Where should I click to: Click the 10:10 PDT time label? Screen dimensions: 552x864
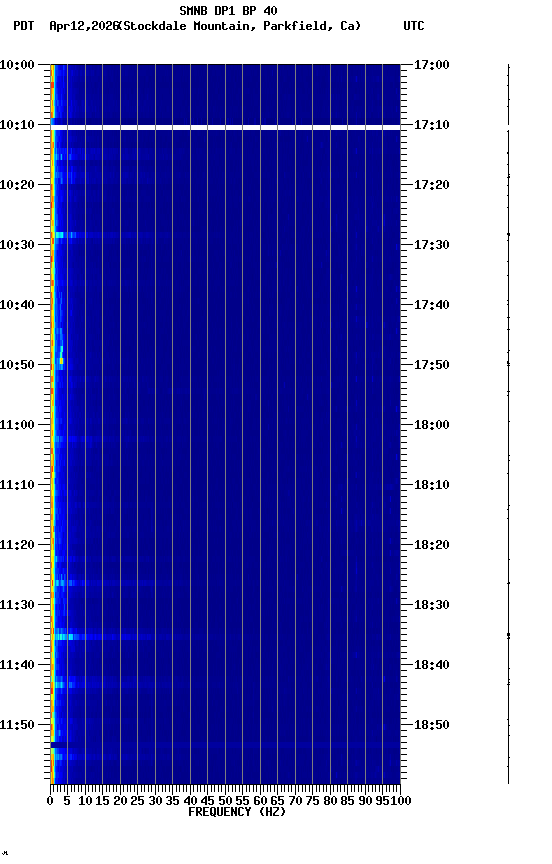(x=17, y=125)
